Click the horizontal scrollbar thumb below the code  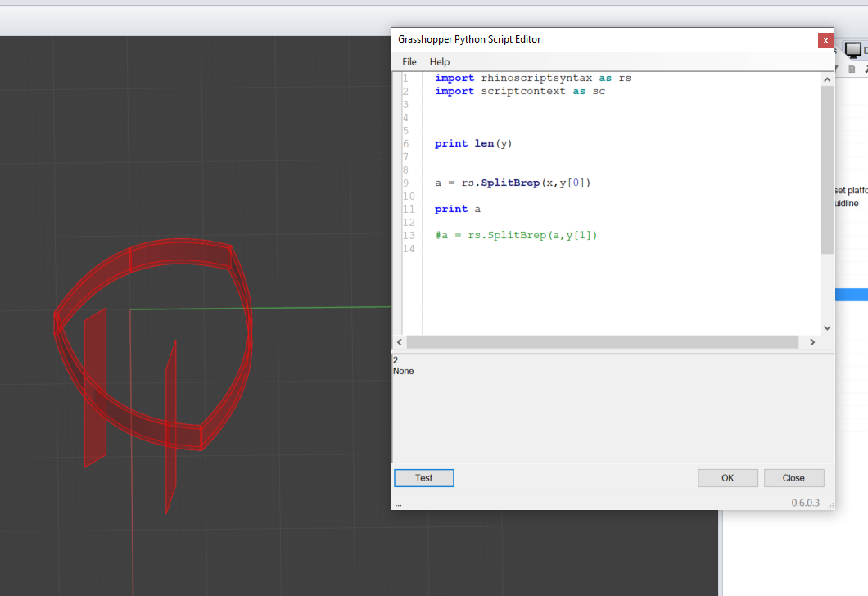(x=606, y=341)
